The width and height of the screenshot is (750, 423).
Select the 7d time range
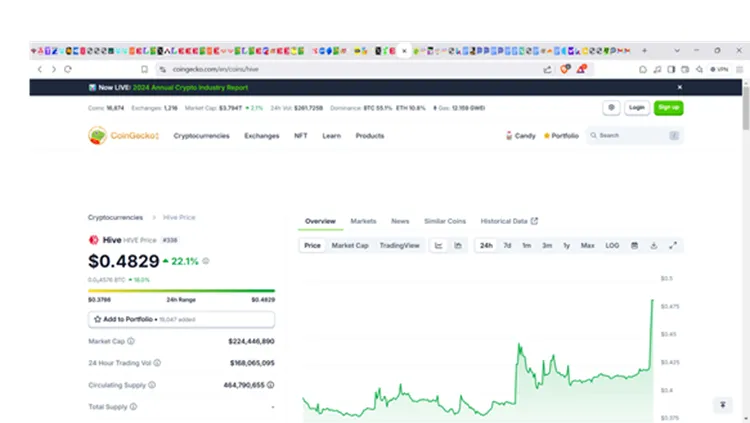[507, 245]
